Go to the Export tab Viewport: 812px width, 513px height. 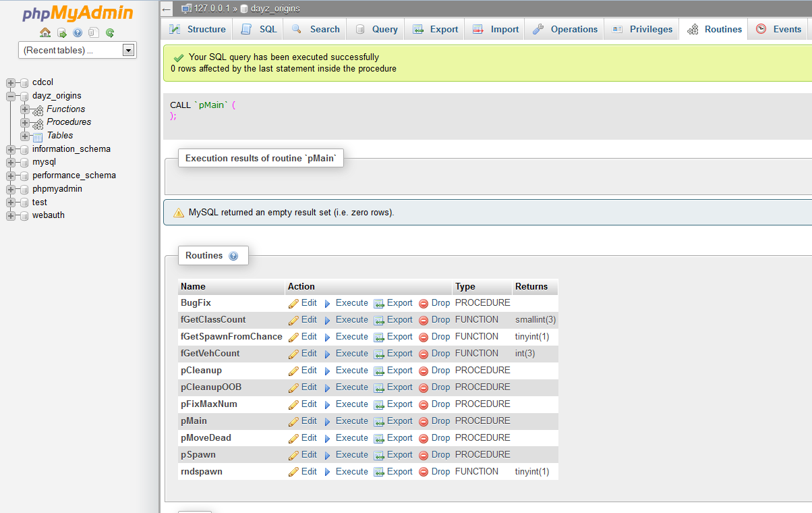[x=435, y=29]
